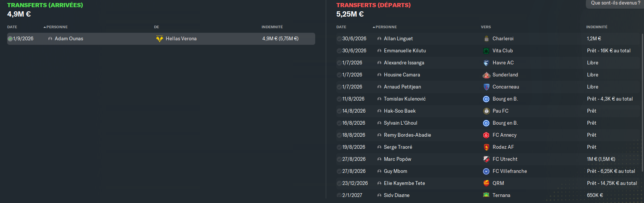Screen dimensions: 644x203
Task: Click the Rodez AF club badge
Action: point(486,147)
